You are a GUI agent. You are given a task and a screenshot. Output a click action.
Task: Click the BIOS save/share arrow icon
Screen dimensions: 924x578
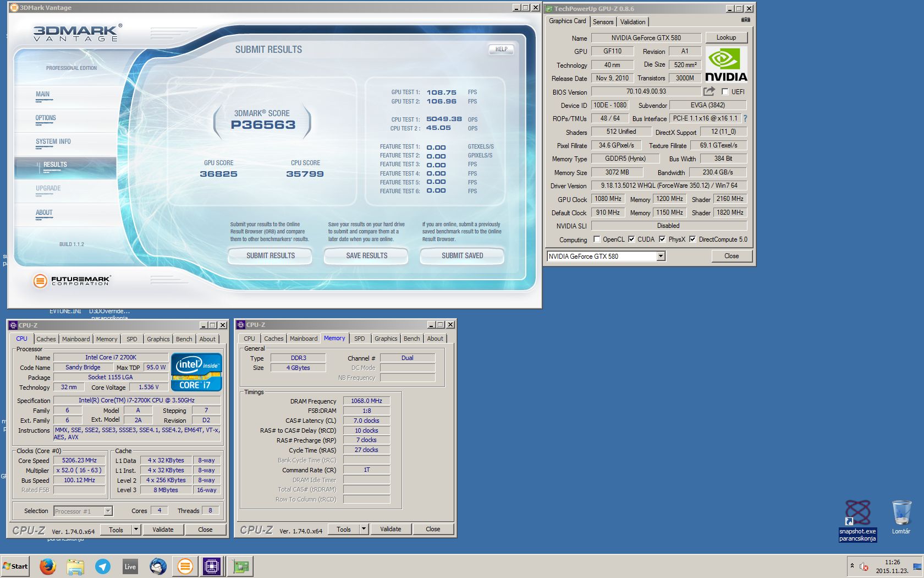(x=710, y=91)
